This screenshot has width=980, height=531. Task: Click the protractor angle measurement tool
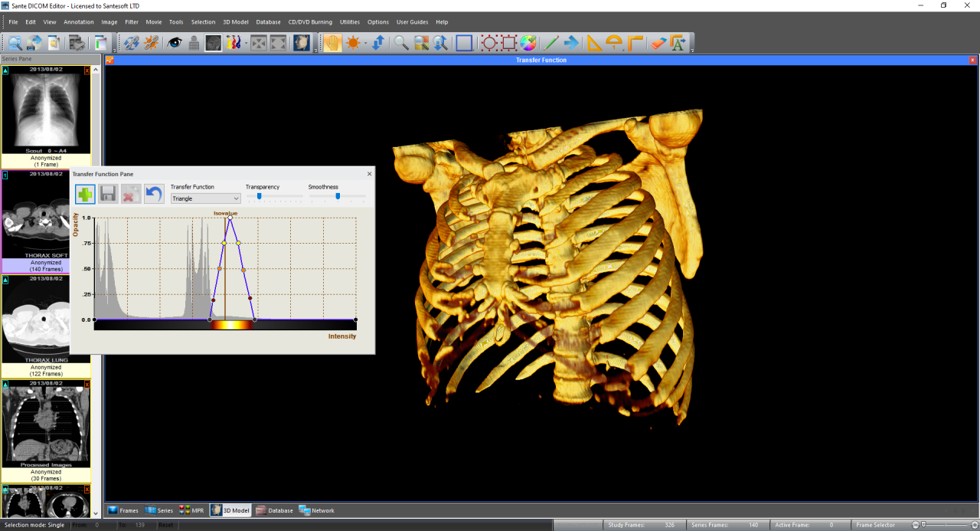(614, 43)
